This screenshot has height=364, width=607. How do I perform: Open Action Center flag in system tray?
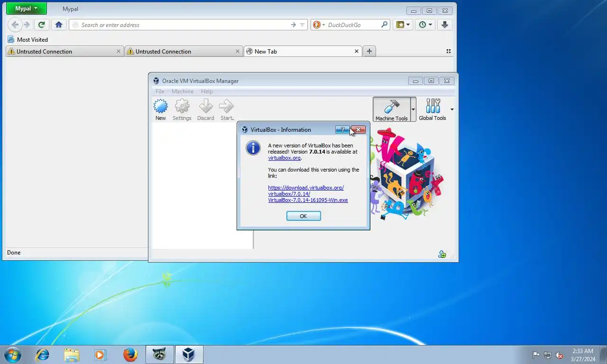[x=536, y=355]
